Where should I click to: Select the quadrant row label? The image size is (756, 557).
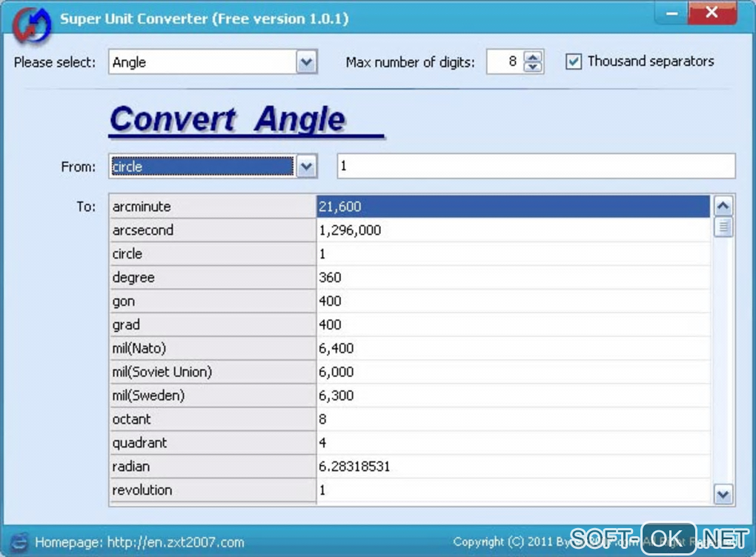[213, 442]
